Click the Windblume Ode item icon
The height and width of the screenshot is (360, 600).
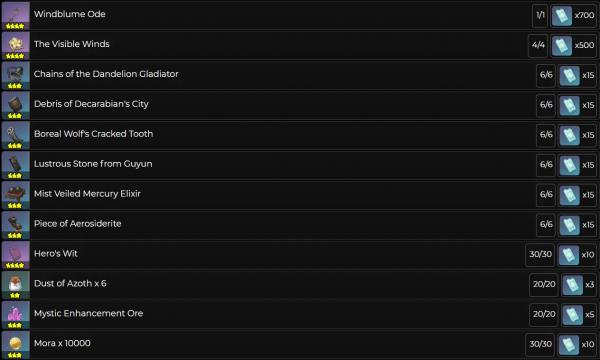[x=16, y=15]
